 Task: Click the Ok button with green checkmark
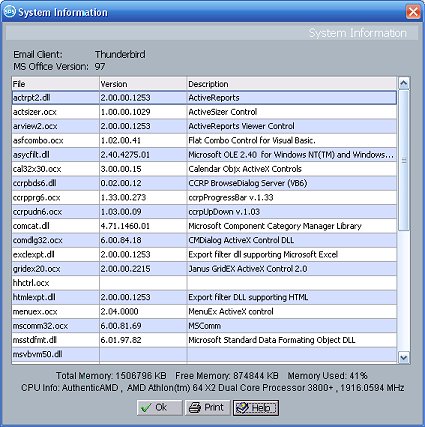coord(159,408)
